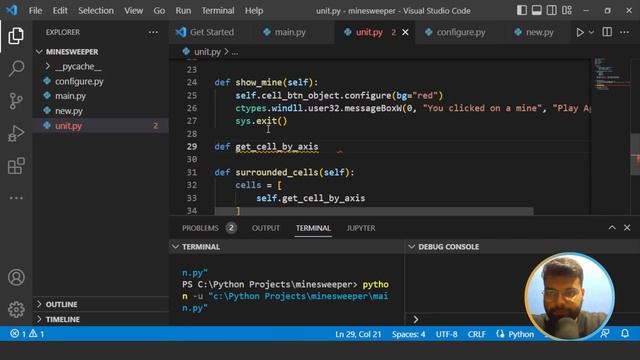Change indentation via Spaces: 4
Image resolution: width=640 pixels, height=360 pixels.
point(409,334)
